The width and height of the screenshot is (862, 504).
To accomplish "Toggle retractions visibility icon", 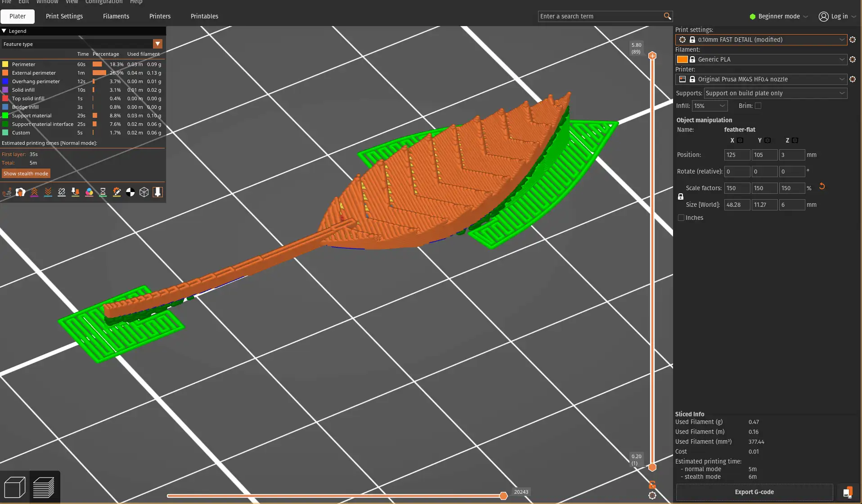I will [x=34, y=192].
